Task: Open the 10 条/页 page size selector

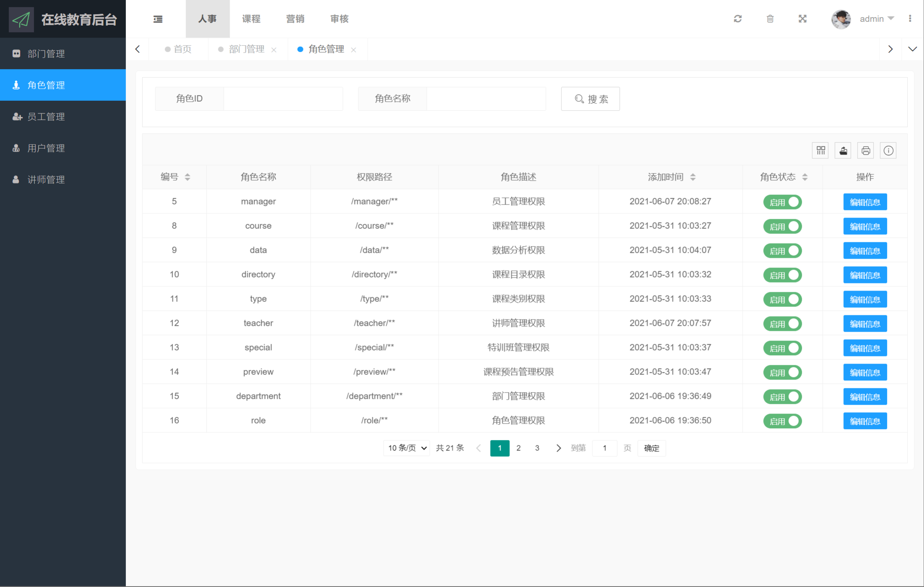Action: pos(407,448)
